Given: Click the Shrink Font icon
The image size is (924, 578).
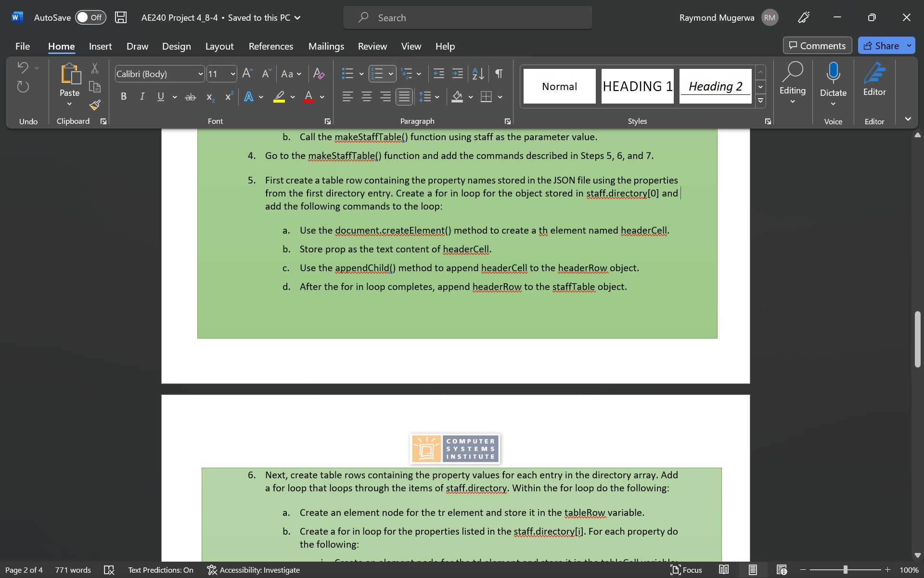Looking at the screenshot, I should [x=266, y=74].
